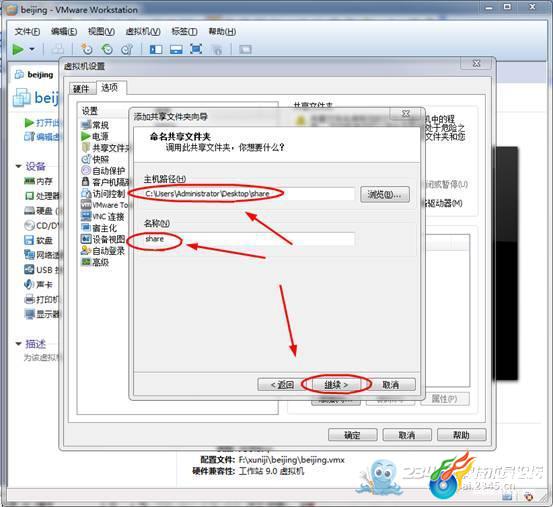553x507 pixels.
Task: Open the 编辑(E) menu
Action: pyautogui.click(x=64, y=32)
